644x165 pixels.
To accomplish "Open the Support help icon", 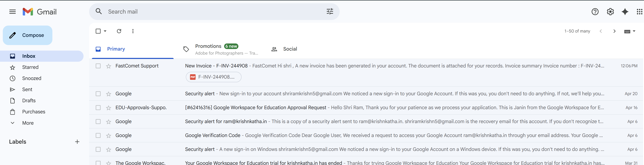I will click(x=595, y=12).
